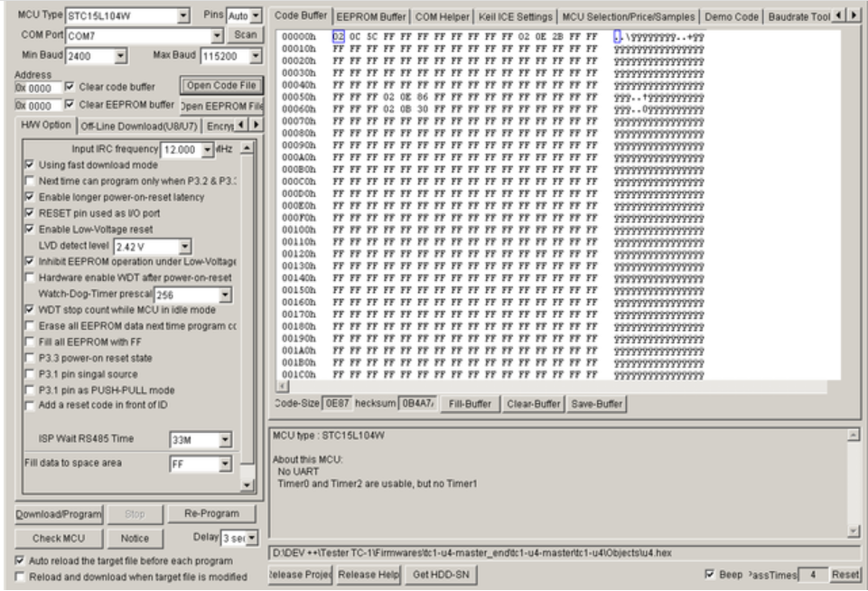Image resolution: width=868 pixels, height=591 pixels.
Task: Click Open Code File button
Action: pos(221,85)
